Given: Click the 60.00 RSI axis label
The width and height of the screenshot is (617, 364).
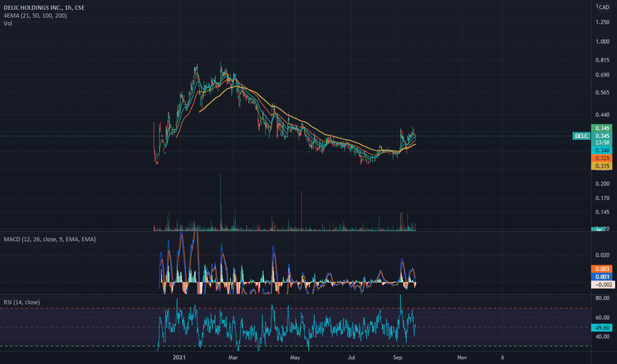Looking at the screenshot, I should click(x=602, y=318).
